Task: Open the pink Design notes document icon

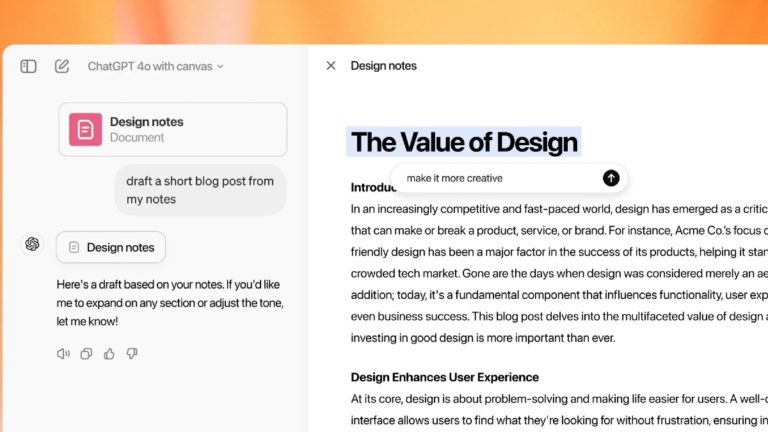Action: pyautogui.click(x=85, y=129)
